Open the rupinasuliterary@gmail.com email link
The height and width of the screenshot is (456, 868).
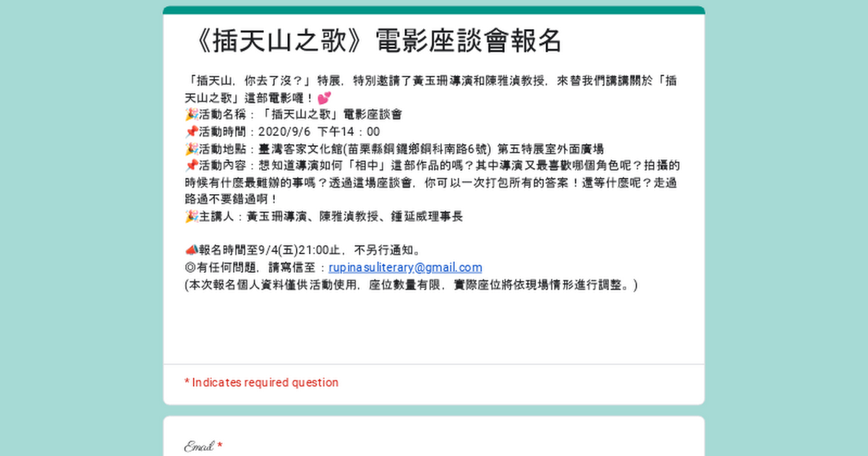click(x=405, y=268)
